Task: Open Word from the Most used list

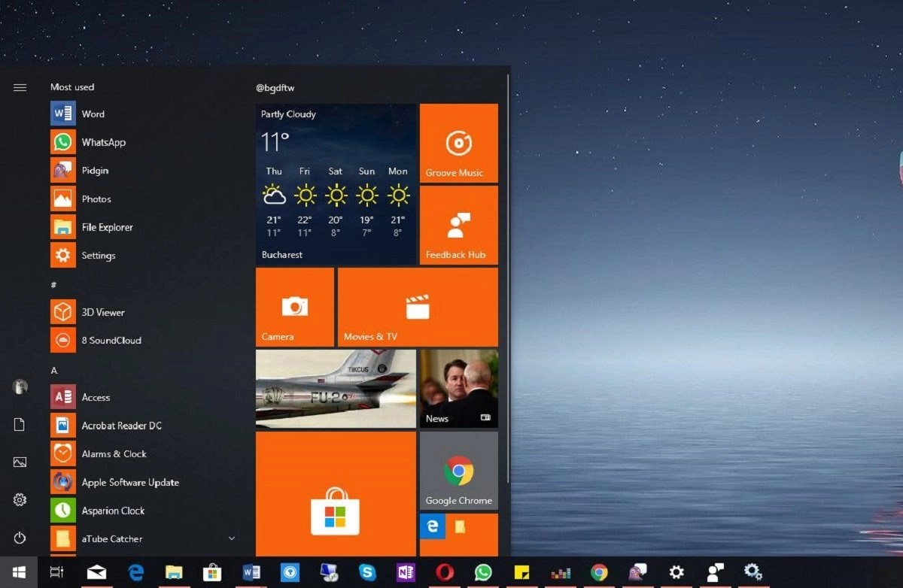Action: tap(143, 114)
